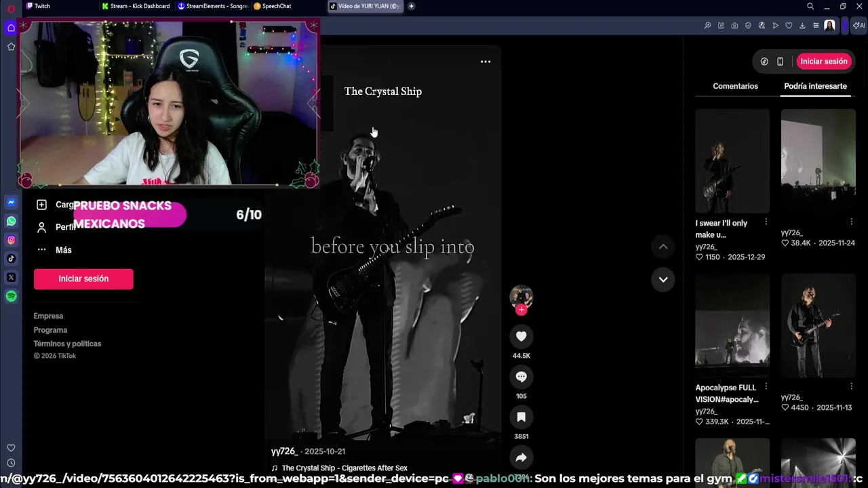
Task: Open downloads icon in Opera toolbar
Action: [x=802, y=26]
